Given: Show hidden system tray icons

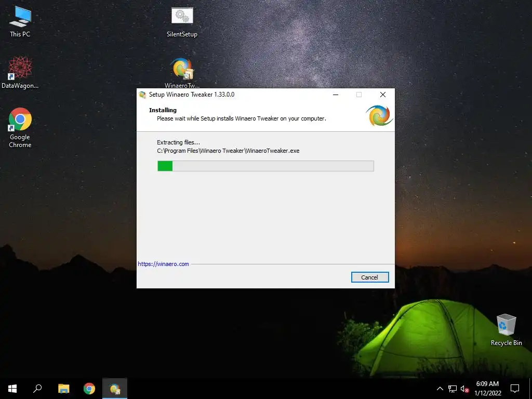Looking at the screenshot, I should pyautogui.click(x=440, y=389).
